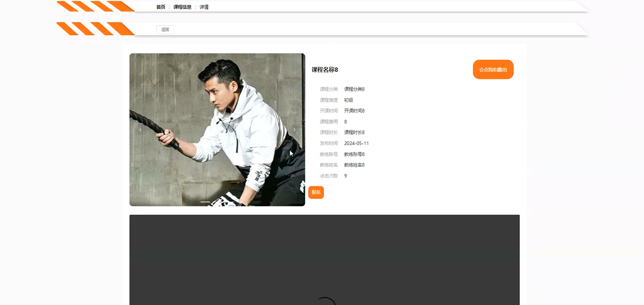This screenshot has height=305, width=644.
Task: Click the carousel indicator bar
Action: coord(205,202)
